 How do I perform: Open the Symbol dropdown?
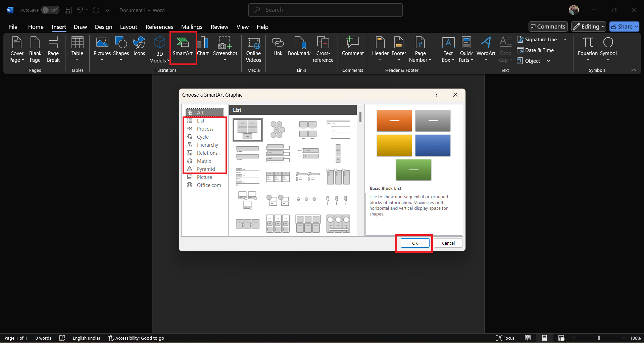(x=608, y=50)
